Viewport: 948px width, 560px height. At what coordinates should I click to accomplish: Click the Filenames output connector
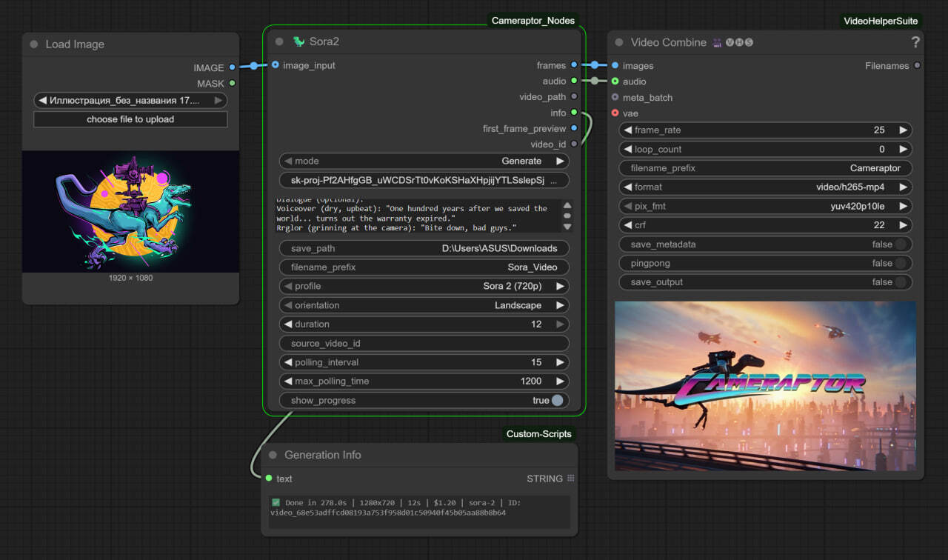[x=917, y=66]
